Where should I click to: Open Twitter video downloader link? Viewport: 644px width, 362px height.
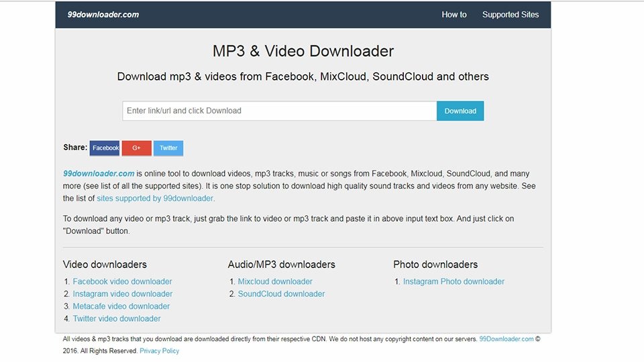[117, 318]
